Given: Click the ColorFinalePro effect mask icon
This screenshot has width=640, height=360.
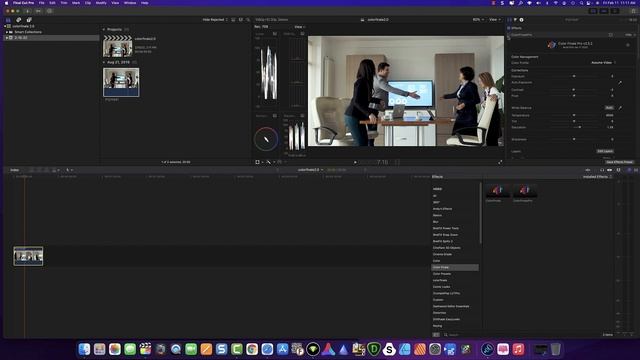Looking at the screenshot, I should [x=611, y=35].
